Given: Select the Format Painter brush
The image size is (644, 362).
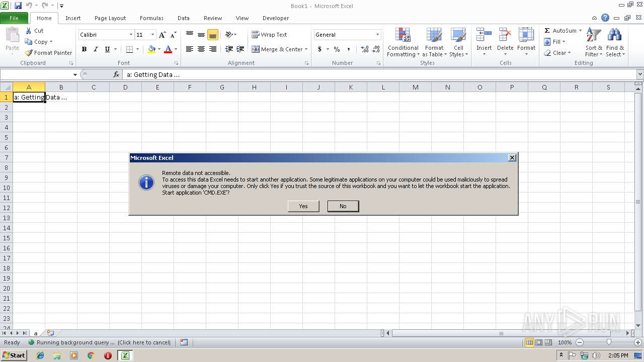Looking at the screenshot, I should coord(29,53).
